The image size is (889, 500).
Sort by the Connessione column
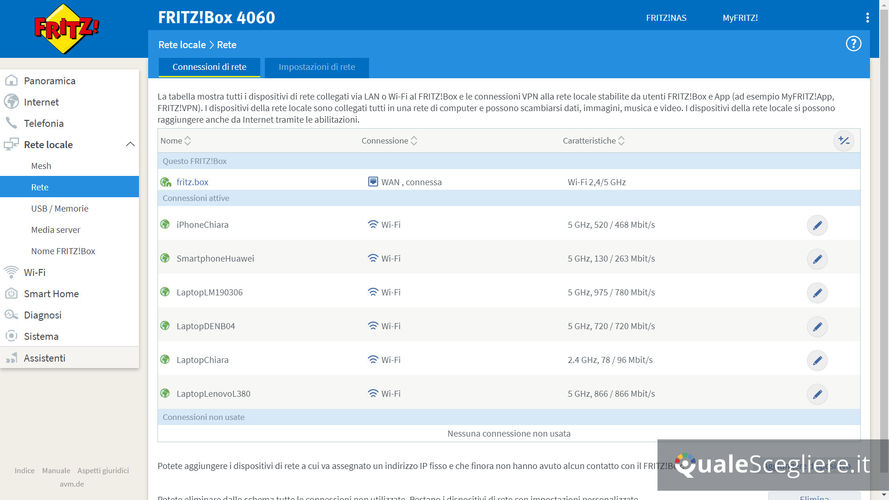tap(414, 141)
